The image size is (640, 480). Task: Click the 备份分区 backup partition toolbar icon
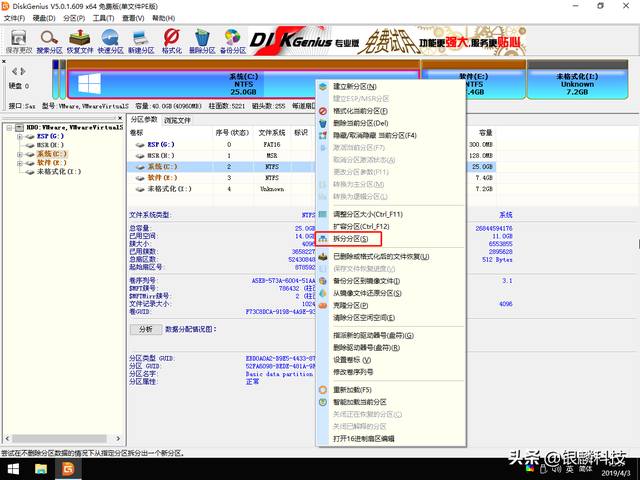(x=233, y=42)
